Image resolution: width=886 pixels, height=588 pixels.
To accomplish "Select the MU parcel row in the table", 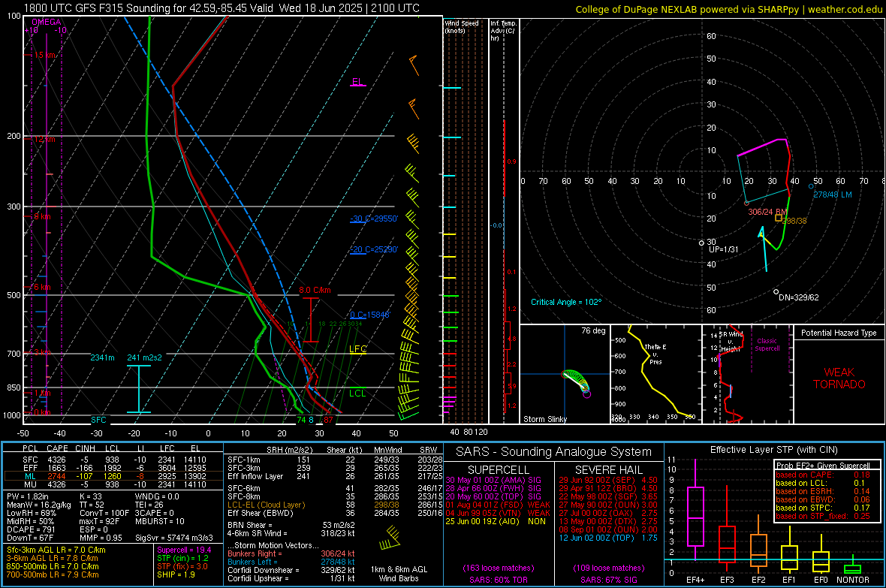I will [113, 484].
